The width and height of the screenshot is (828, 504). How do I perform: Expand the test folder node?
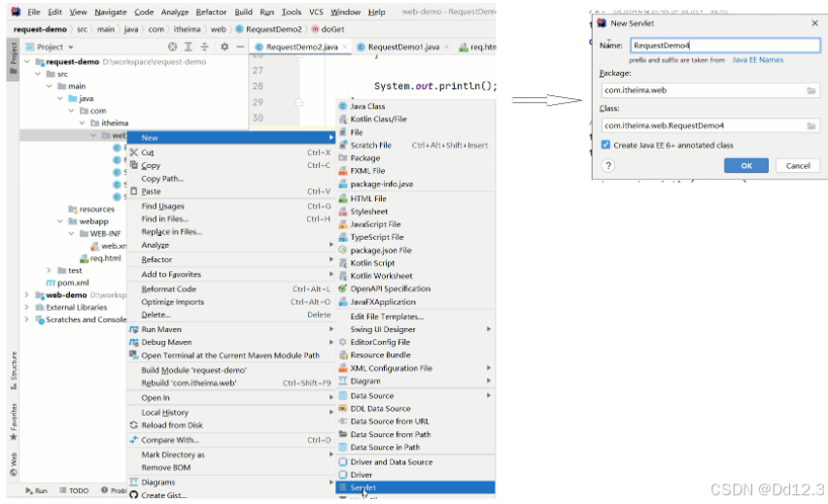(50, 270)
